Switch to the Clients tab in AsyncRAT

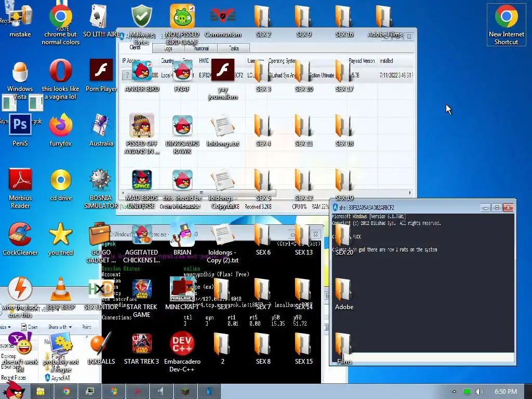point(135,47)
